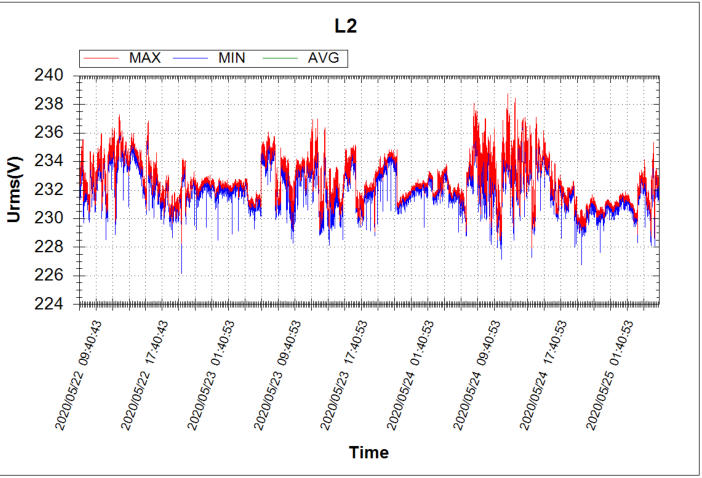Image resolution: width=702 pixels, height=478 pixels.
Task: Toggle the MAX series legend label
Action: 146,58
